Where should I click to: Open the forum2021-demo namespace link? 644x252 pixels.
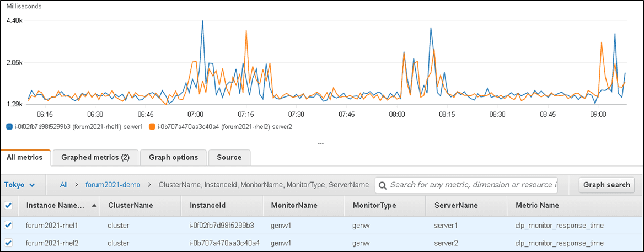112,185
